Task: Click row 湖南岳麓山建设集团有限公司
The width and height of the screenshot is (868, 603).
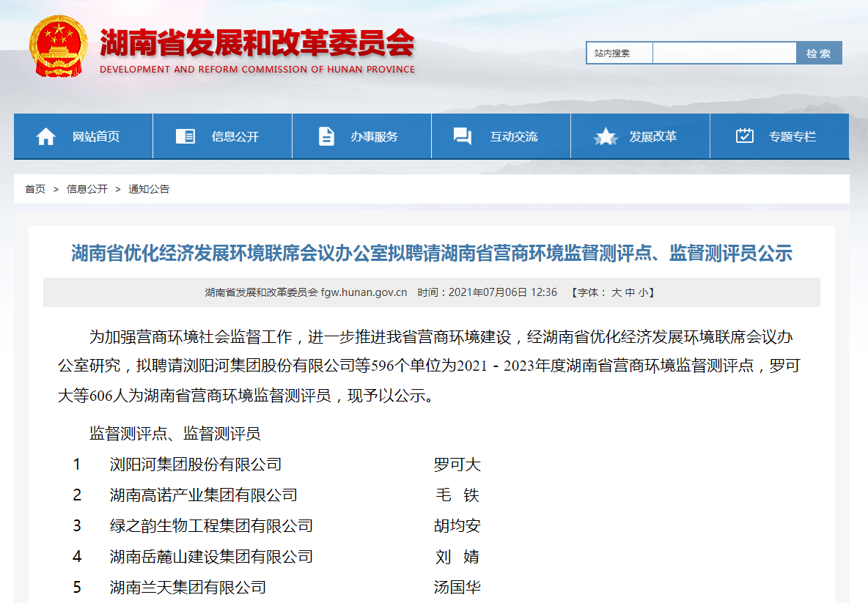Action: (x=211, y=557)
